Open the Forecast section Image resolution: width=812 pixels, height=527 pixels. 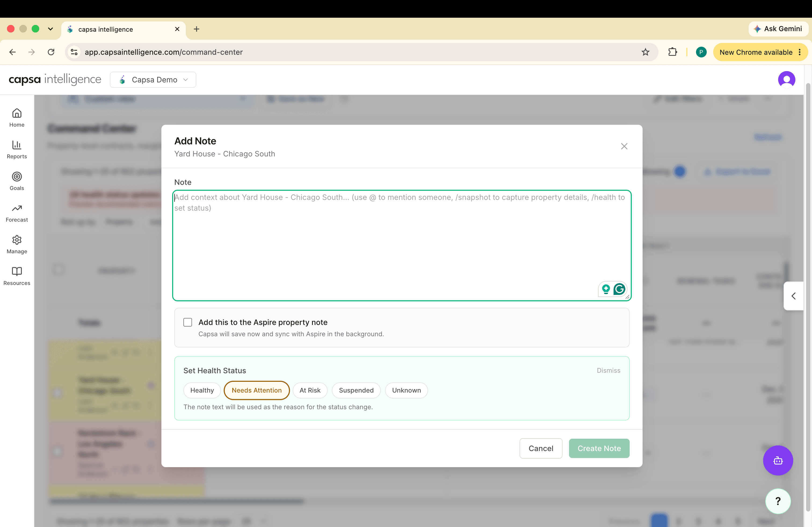[17, 213]
